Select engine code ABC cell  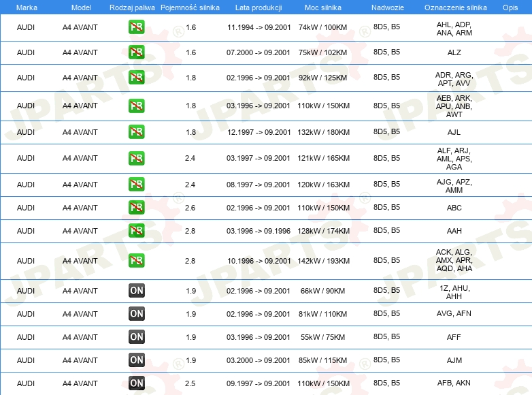454,208
